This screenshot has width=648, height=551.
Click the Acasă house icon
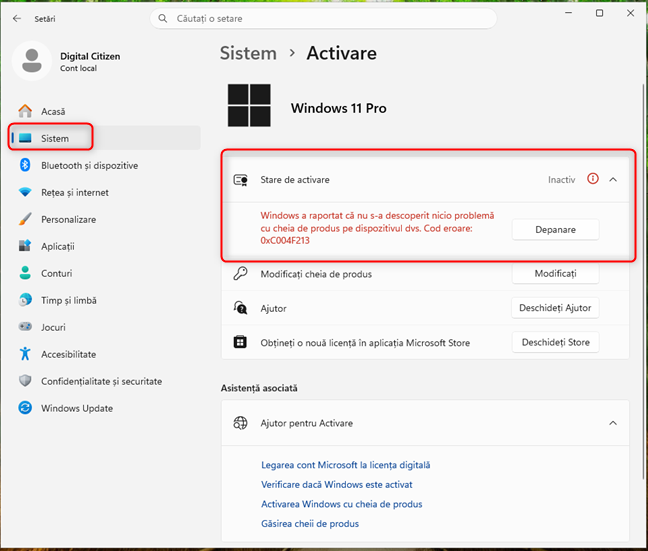(25, 111)
